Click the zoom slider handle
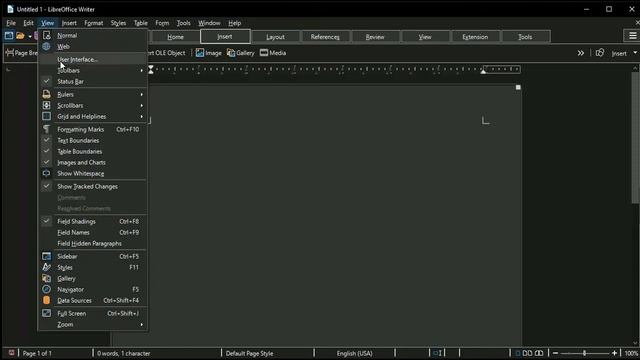The width and height of the screenshot is (640, 360). pos(584,353)
